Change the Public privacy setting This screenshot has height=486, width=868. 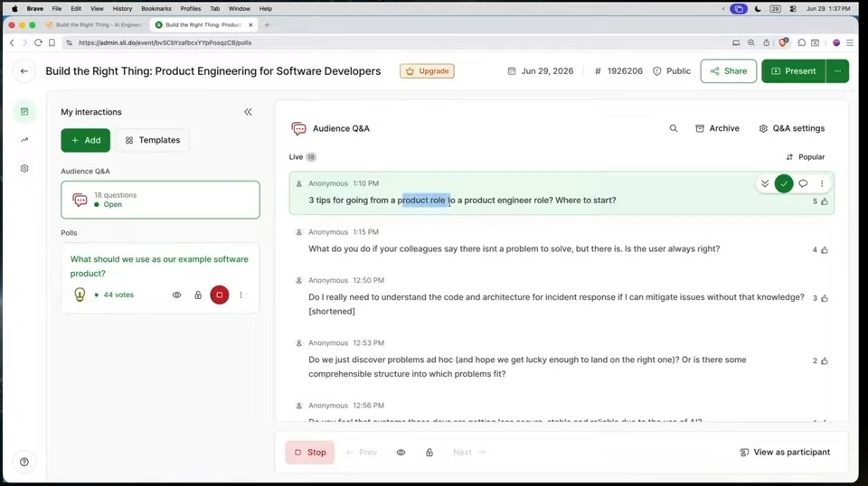click(672, 71)
